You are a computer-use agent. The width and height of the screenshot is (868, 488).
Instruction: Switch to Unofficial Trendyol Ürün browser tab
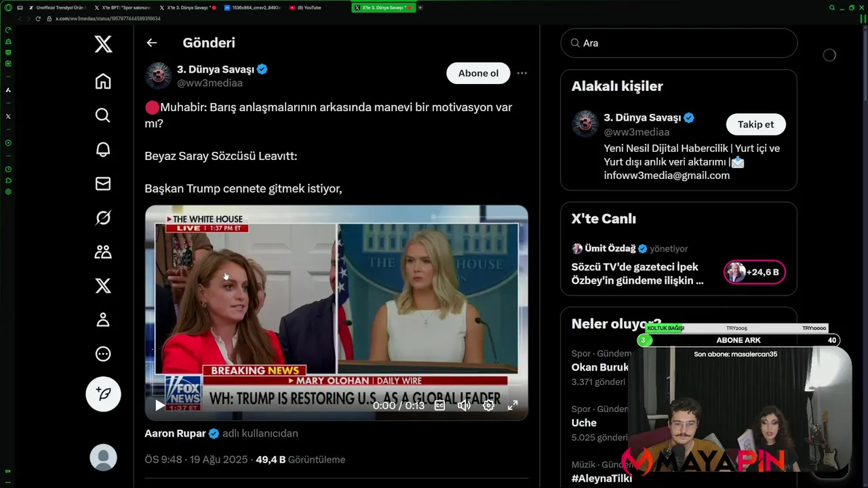[x=57, y=7]
